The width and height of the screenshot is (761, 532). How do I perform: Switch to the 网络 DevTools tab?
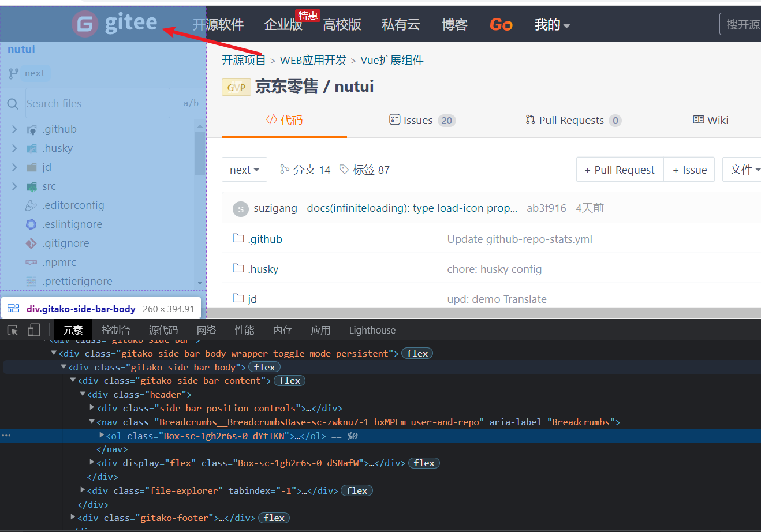[206, 330]
